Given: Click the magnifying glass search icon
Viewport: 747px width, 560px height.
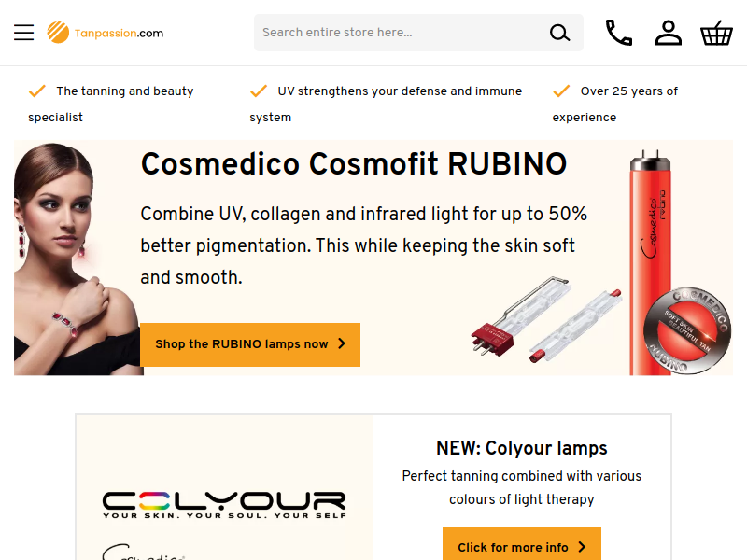Looking at the screenshot, I should 559,33.
